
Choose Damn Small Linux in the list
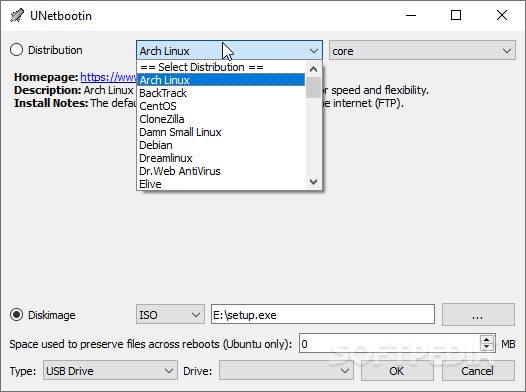pos(221,132)
